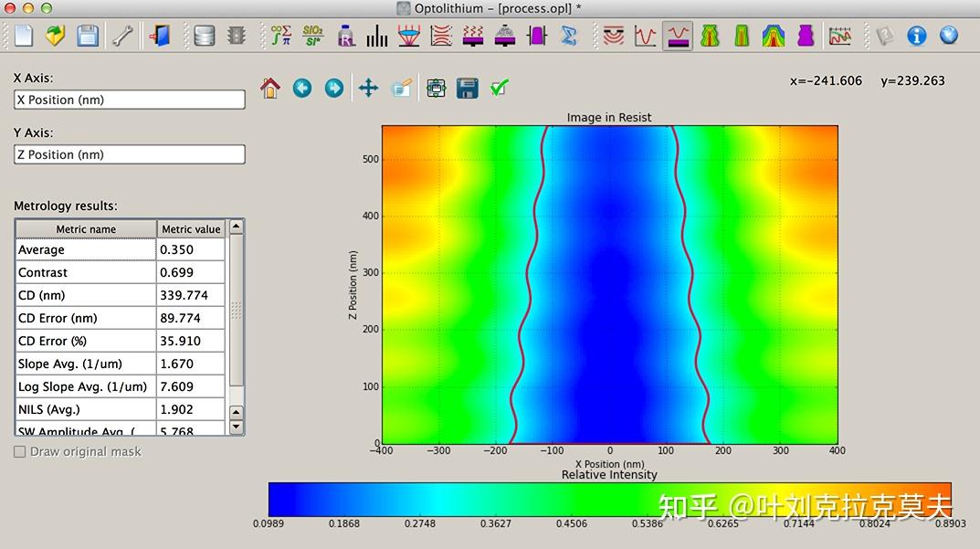Select the 'CD Error (%)' name cell
The image size is (980, 549).
pyautogui.click(x=86, y=341)
